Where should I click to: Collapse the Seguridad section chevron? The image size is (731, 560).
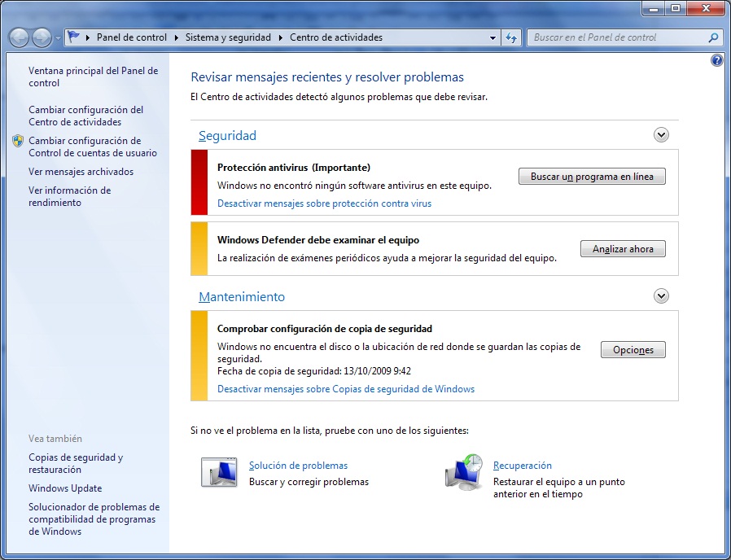pos(661,135)
